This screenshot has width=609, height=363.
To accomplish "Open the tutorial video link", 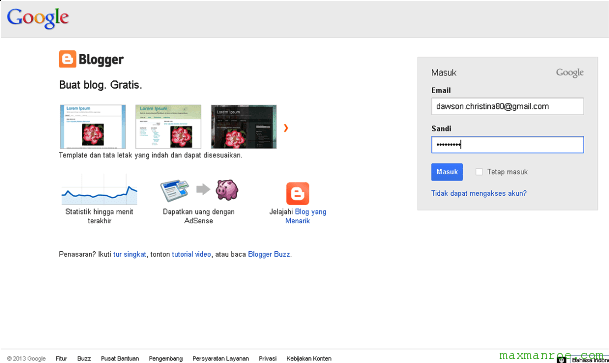I will [x=191, y=254].
